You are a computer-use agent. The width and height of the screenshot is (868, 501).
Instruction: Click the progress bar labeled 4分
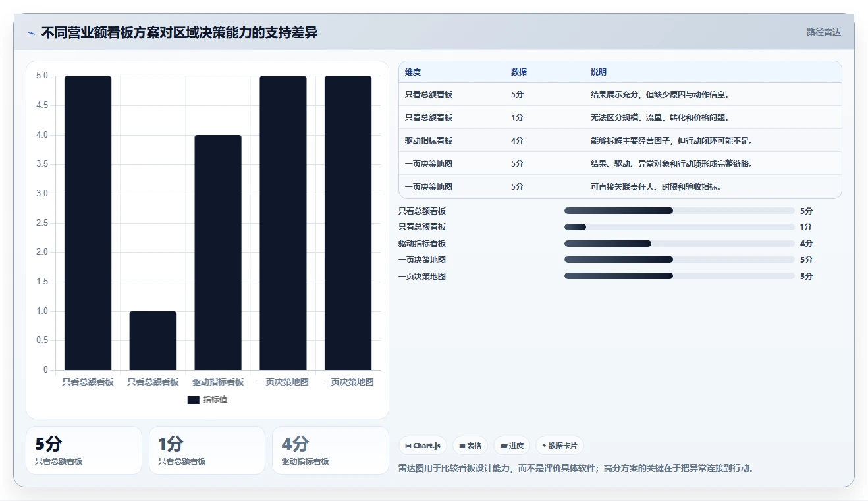pyautogui.click(x=679, y=244)
